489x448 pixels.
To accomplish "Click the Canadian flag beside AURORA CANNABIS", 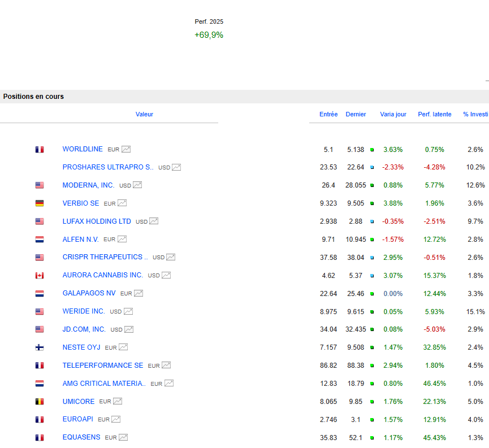I will click(x=40, y=276).
